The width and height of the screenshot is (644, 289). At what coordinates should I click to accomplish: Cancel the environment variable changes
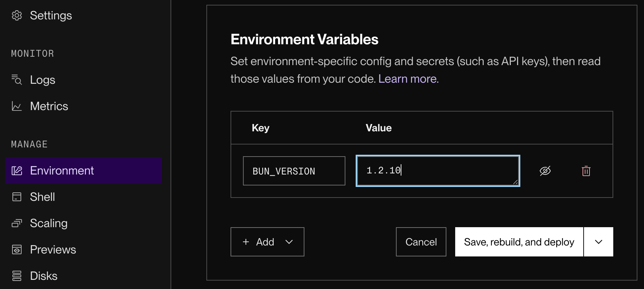tap(421, 242)
